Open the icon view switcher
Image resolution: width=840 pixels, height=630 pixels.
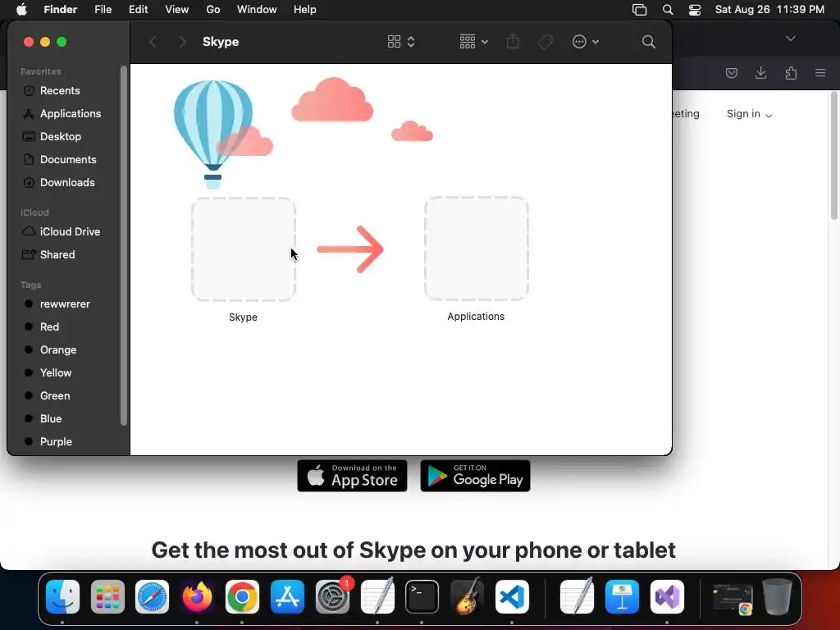click(x=401, y=42)
